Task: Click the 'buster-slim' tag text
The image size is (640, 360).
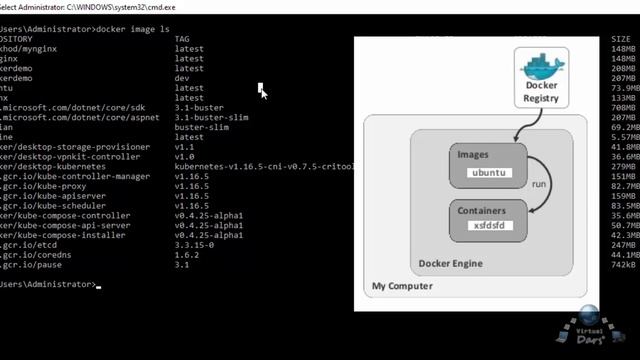Action: (x=202, y=127)
